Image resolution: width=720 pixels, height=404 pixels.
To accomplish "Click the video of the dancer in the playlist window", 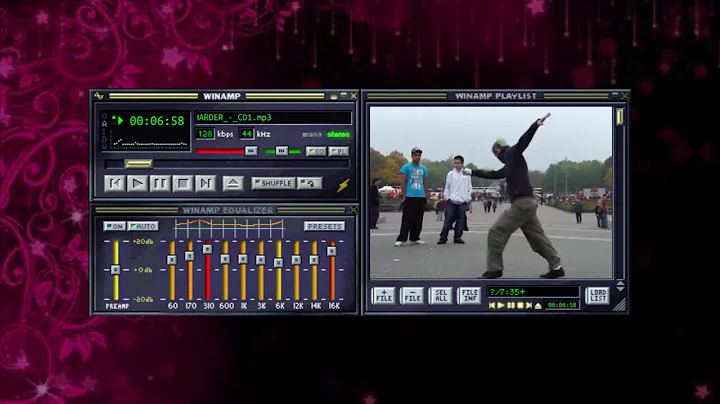I will (491, 193).
